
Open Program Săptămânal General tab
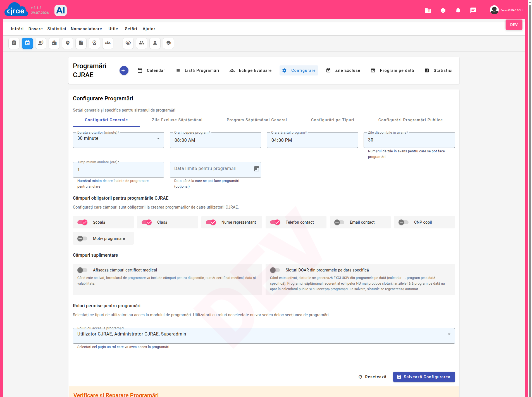[257, 120]
